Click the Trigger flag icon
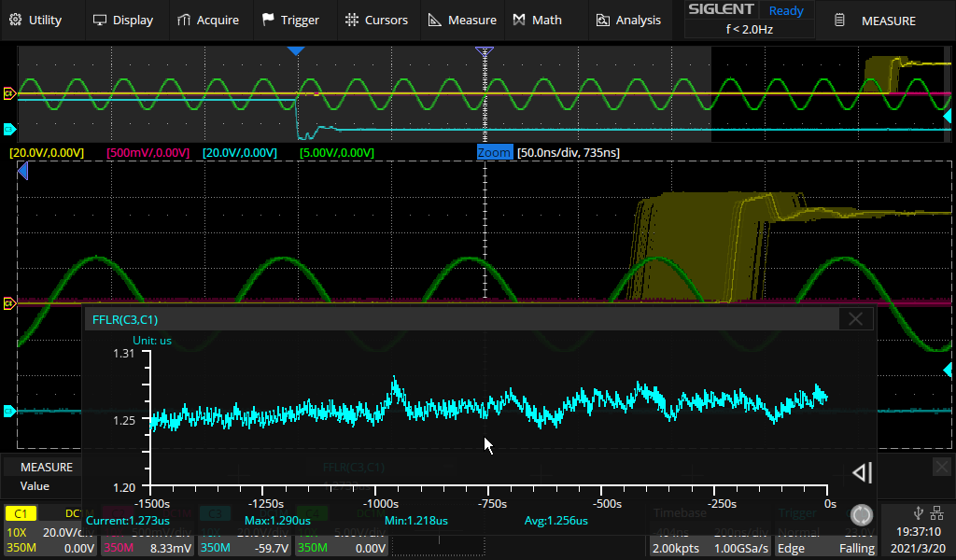The height and width of the screenshot is (560, 956). click(268, 21)
